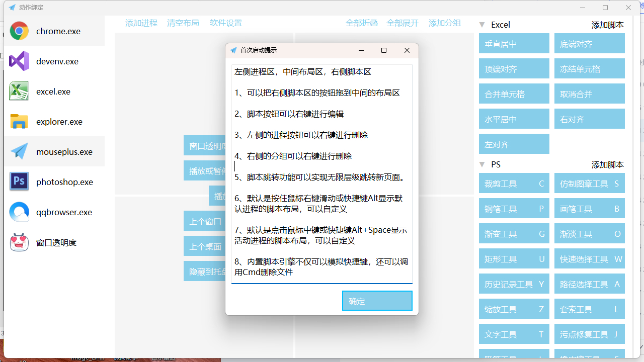This screenshot has width=644, height=362.
Task: Click the 首次启动提示 dialog title icon
Action: (233, 50)
